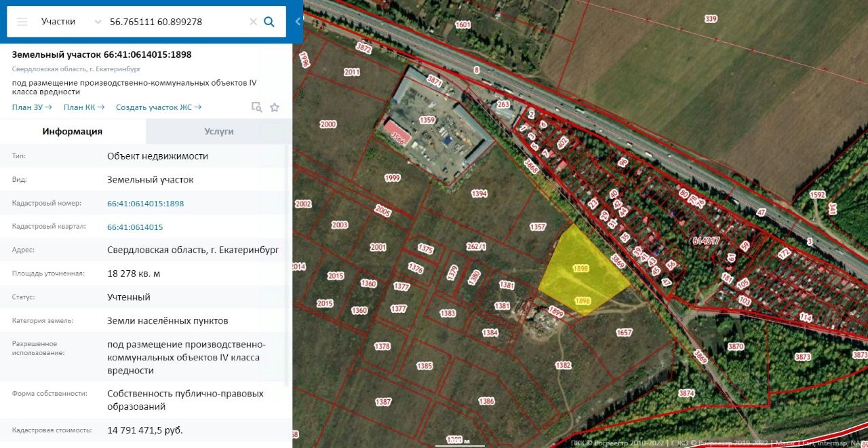Switch to the Услуги tab
The width and height of the screenshot is (868, 448).
tap(219, 132)
